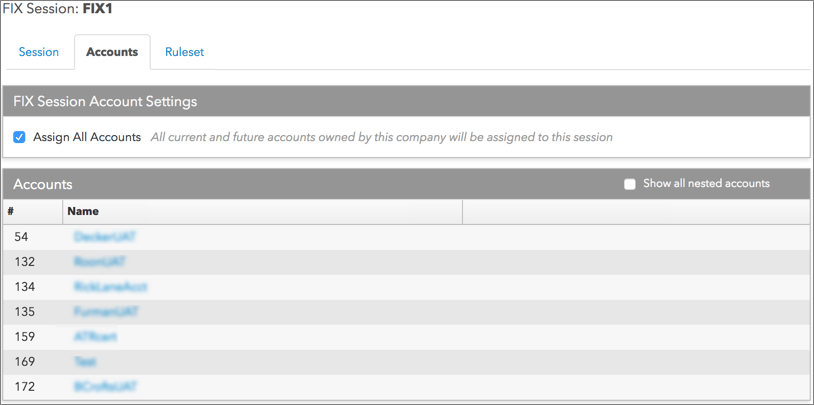
Task: Open the account link in row 135
Action: coord(106,312)
